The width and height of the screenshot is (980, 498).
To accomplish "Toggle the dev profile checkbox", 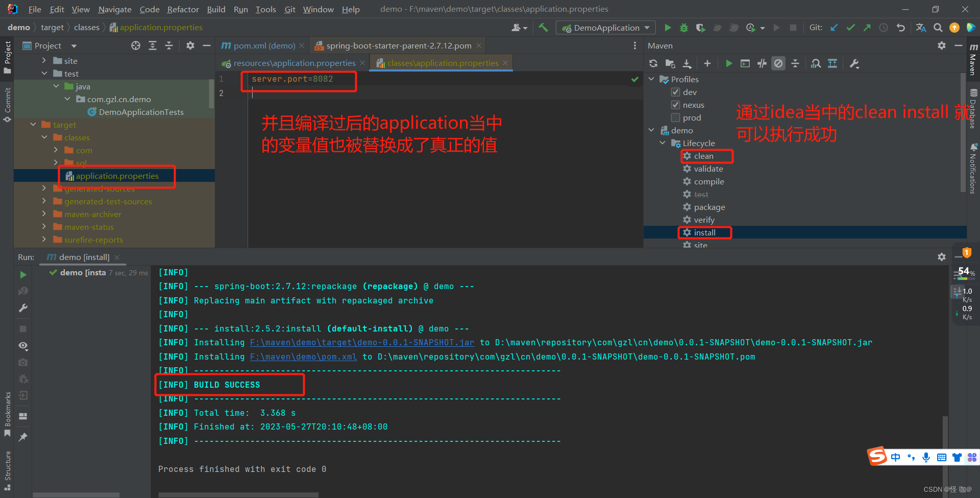I will click(675, 92).
